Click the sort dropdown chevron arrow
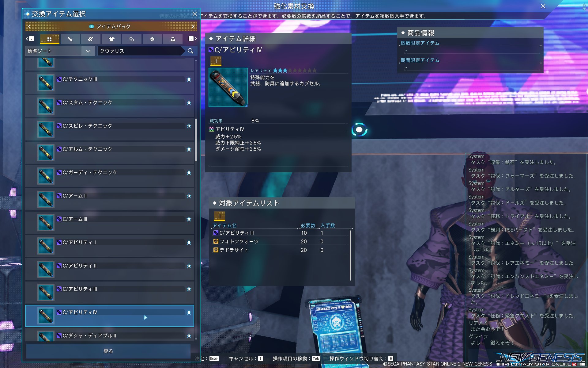588x368 pixels. [88, 51]
